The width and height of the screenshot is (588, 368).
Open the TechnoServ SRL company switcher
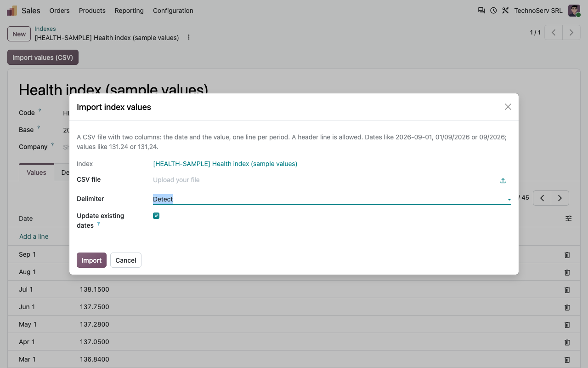pos(538,11)
